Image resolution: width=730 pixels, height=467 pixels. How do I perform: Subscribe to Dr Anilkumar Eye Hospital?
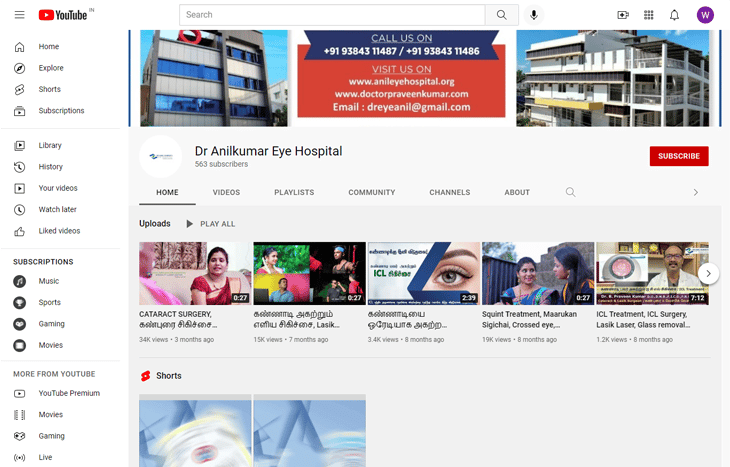[679, 156]
